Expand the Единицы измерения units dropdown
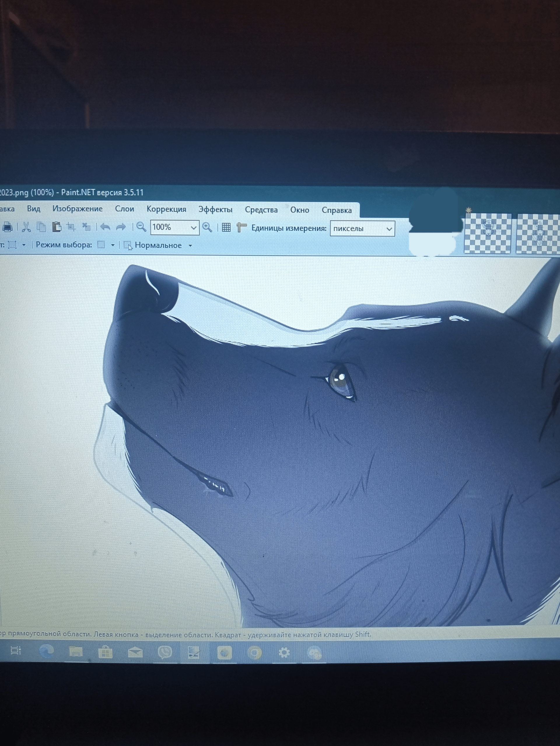The image size is (560, 746). click(x=389, y=229)
